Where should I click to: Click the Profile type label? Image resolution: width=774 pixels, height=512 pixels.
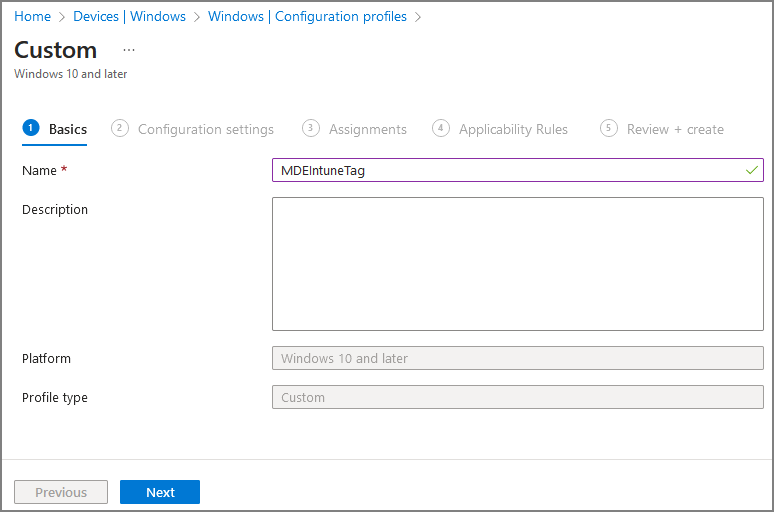point(55,397)
